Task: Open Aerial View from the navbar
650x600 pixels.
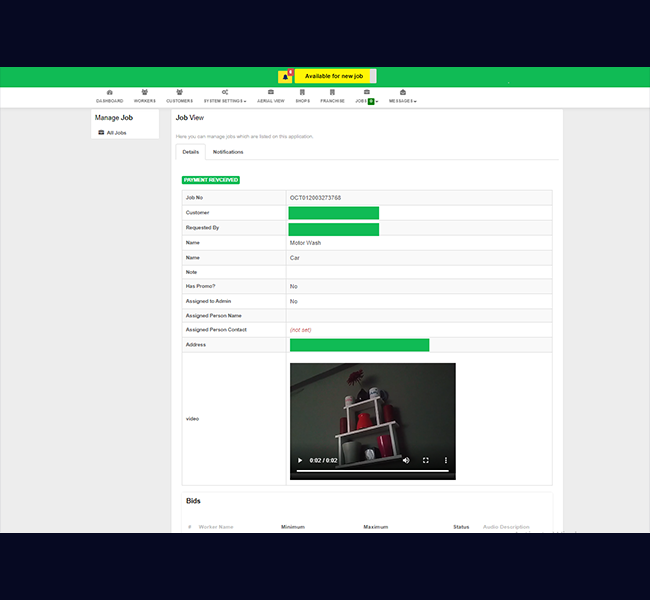Action: (270, 92)
